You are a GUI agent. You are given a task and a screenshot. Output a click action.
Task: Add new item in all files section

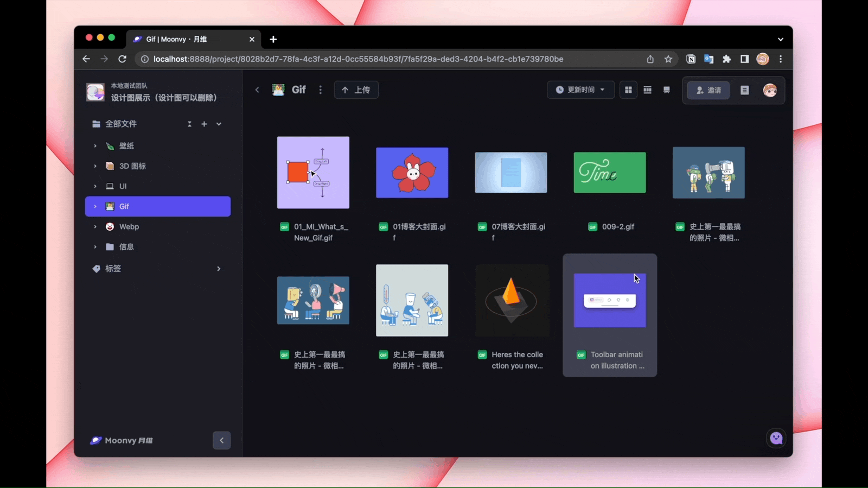pyautogui.click(x=204, y=124)
